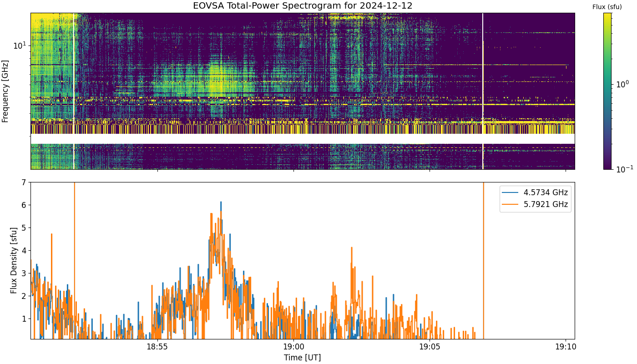
Task: Click the colorbar 10⁰ tick label
Action: [622, 84]
